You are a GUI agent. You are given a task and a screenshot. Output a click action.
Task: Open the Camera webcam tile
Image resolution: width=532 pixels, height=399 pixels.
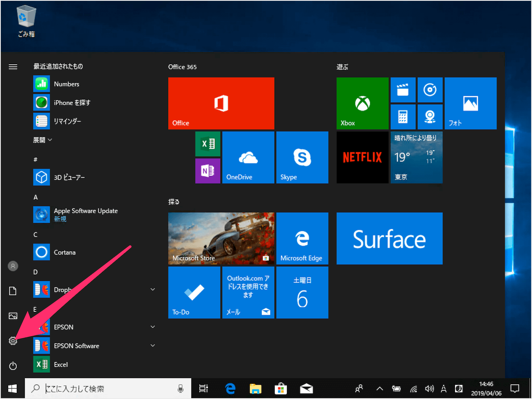coord(430,117)
